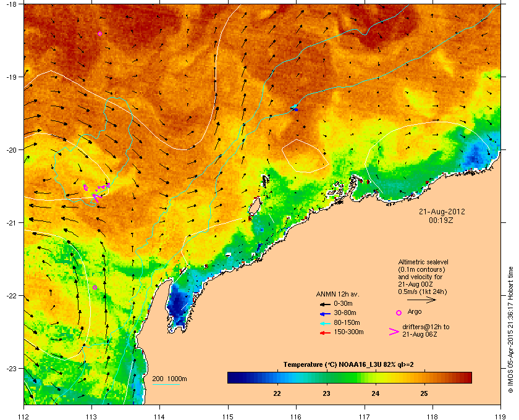519x420 pixels.
Task: Click the red 150-300m legend arrow
Action: [326, 333]
